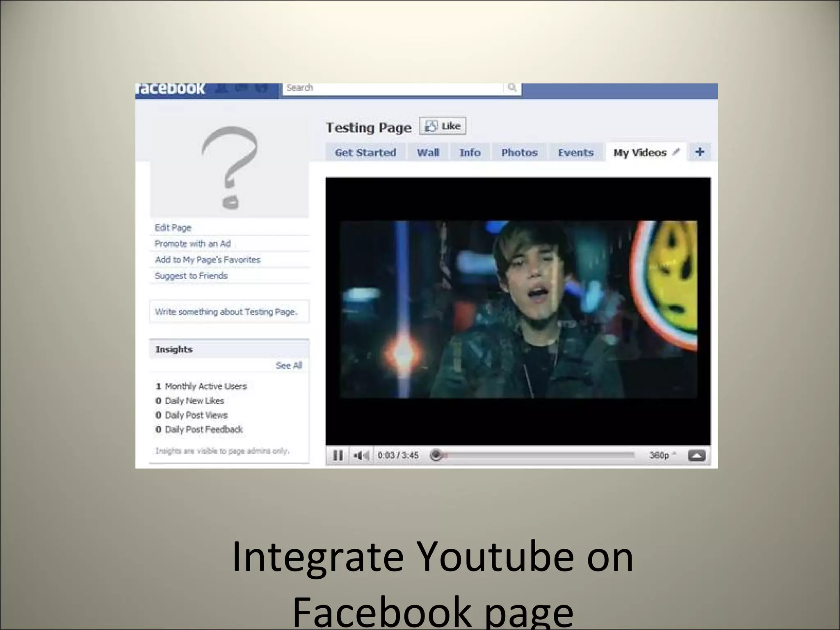The width and height of the screenshot is (840, 630).
Task: Click the expand arrow button on player
Action: click(697, 456)
